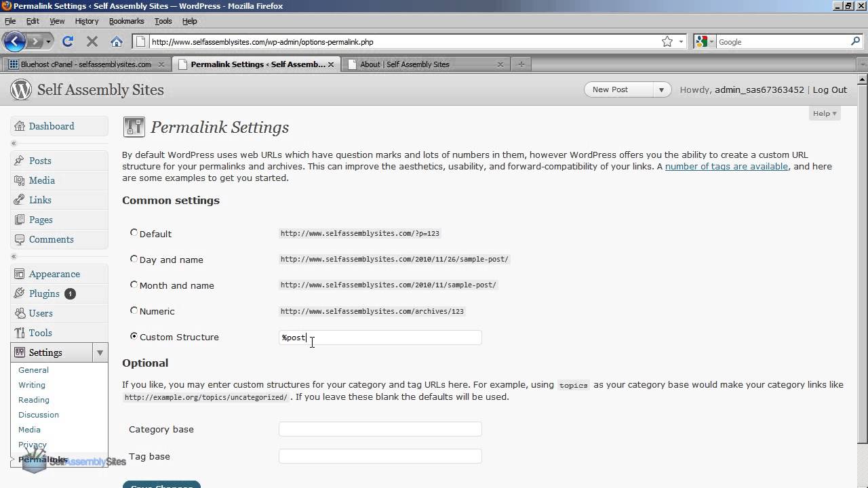The image size is (868, 488).
Task: Click the browser Back arrow button
Action: (14, 41)
